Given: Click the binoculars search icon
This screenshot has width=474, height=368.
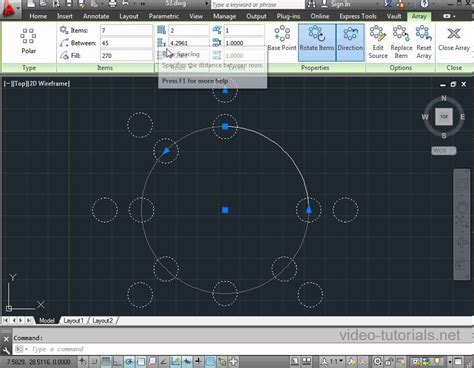Looking at the screenshot, I should [x=311, y=4].
